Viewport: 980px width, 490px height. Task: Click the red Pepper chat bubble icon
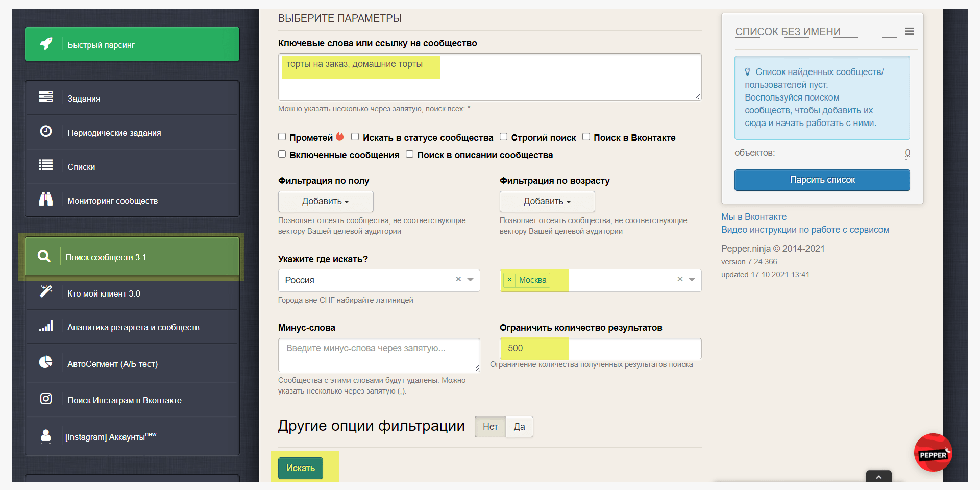click(x=933, y=453)
